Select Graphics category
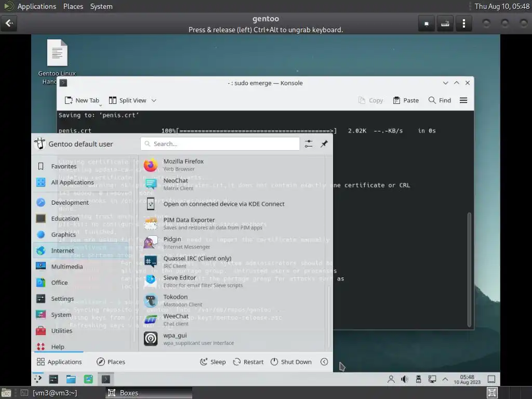532x399 pixels. (81, 234)
